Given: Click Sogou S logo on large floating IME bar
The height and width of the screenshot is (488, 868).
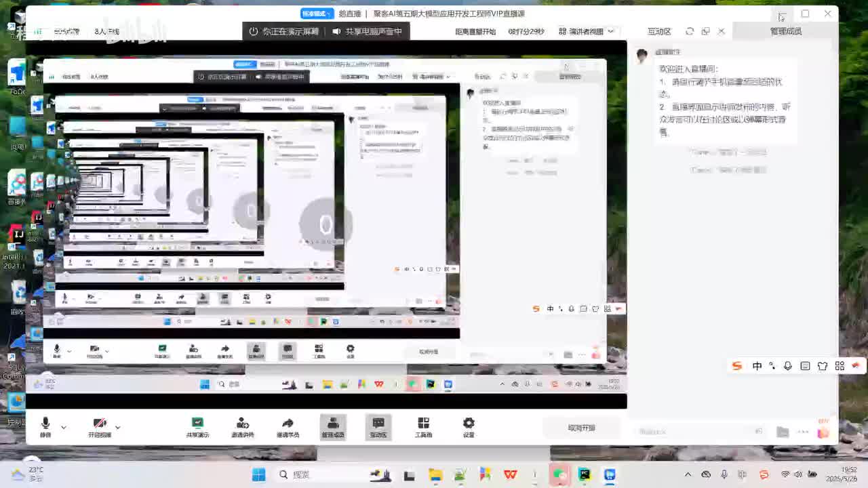Looking at the screenshot, I should tap(737, 366).
